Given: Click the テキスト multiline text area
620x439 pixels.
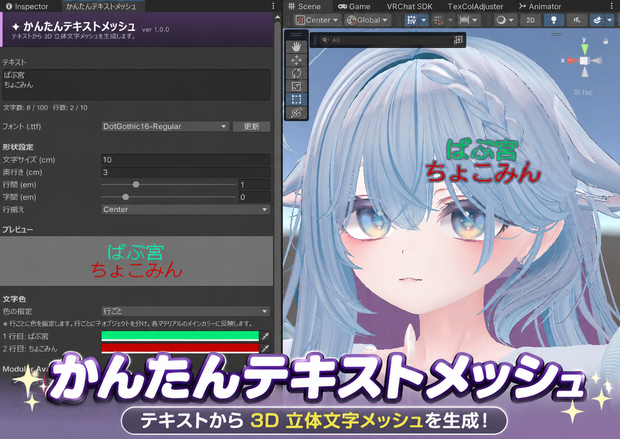Looking at the screenshot, I should (x=136, y=85).
